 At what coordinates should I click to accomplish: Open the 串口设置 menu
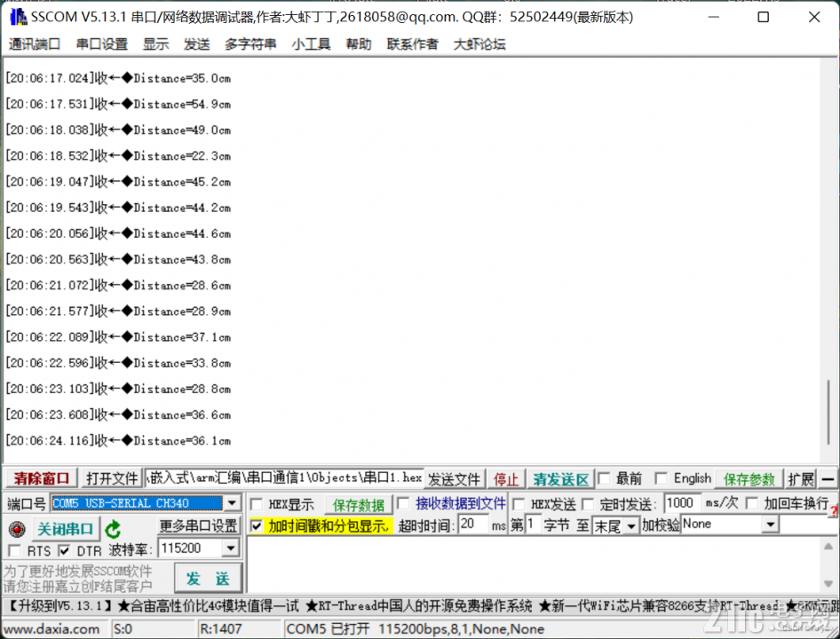point(102,43)
